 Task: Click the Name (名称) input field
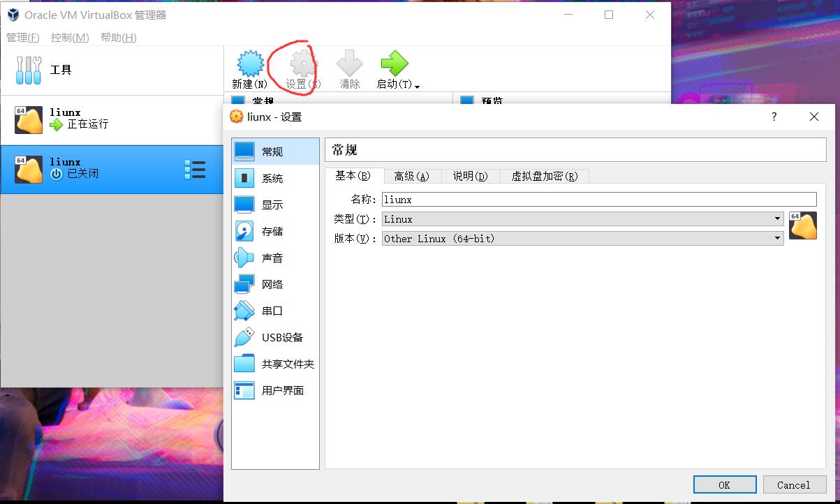tap(599, 200)
